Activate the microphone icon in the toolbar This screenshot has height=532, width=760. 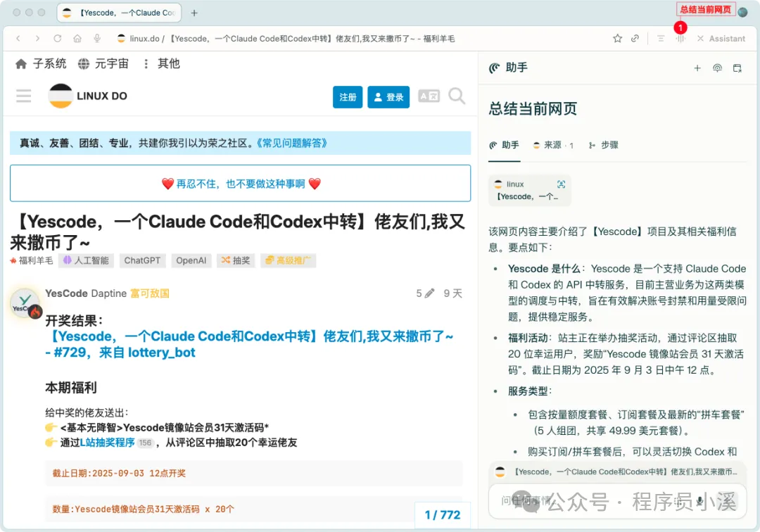tap(97, 38)
